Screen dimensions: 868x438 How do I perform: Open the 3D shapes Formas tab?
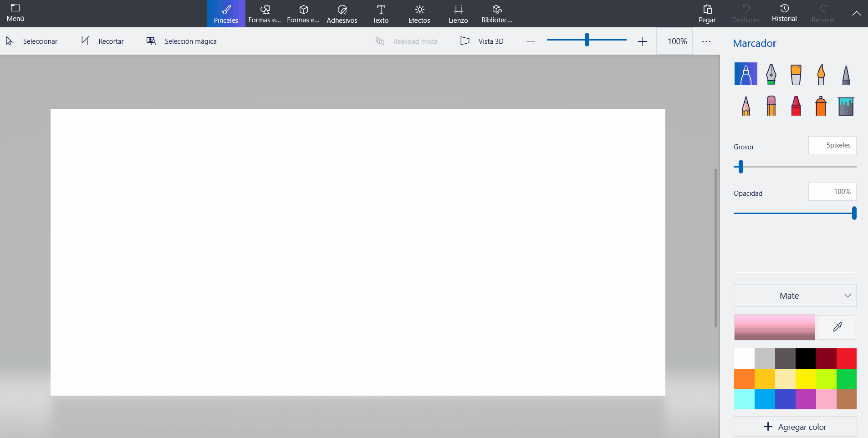point(303,14)
